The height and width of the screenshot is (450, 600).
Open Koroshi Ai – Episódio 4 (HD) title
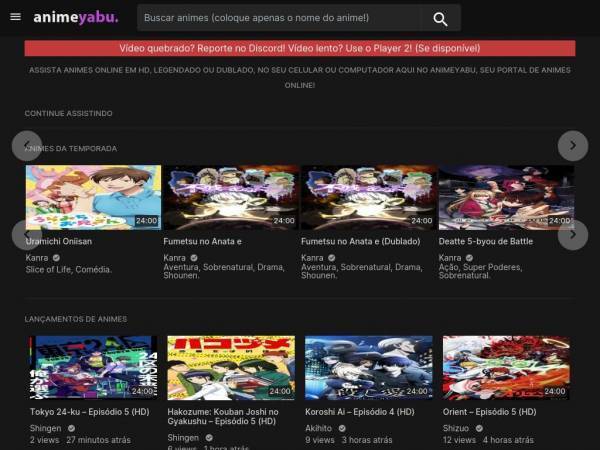360,412
